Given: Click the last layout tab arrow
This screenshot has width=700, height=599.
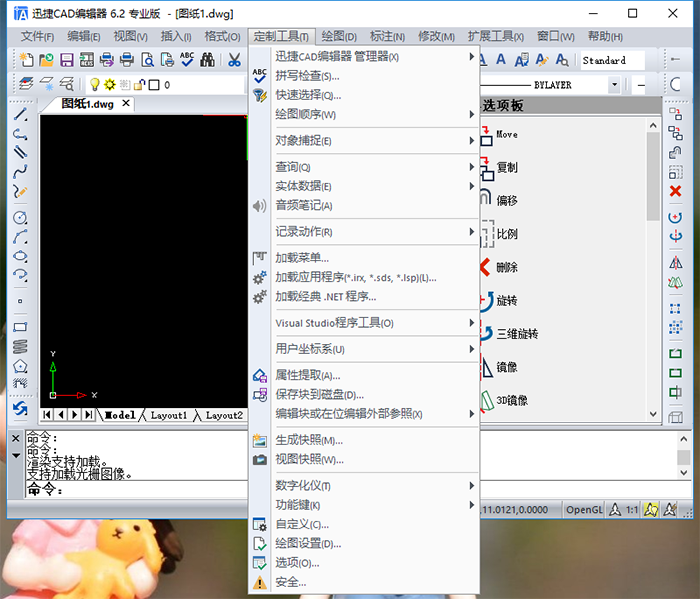Looking at the screenshot, I should click(x=89, y=415).
